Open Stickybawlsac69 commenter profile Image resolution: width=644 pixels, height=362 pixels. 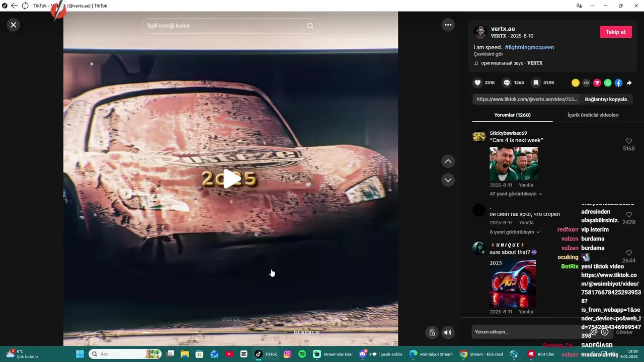tap(508, 133)
